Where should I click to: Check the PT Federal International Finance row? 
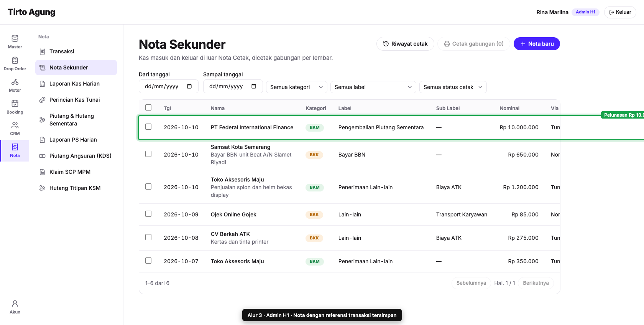(148, 127)
